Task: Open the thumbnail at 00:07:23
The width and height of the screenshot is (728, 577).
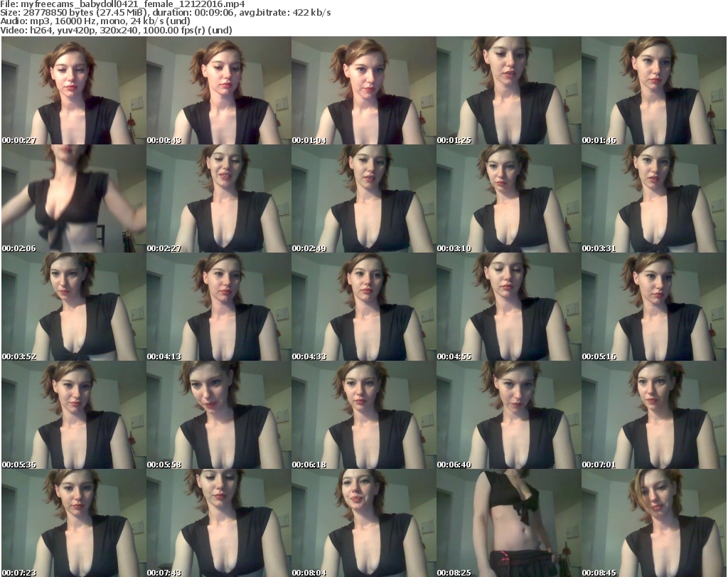Action: click(x=74, y=523)
